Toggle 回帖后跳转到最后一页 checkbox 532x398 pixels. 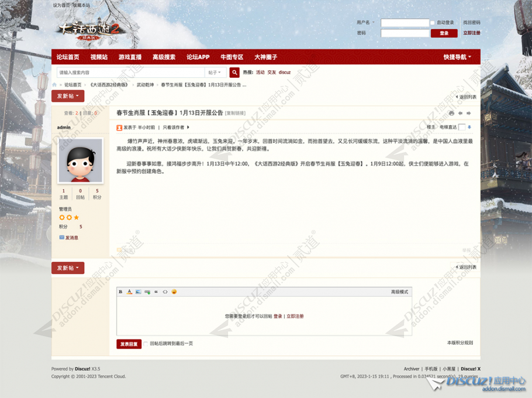146,344
